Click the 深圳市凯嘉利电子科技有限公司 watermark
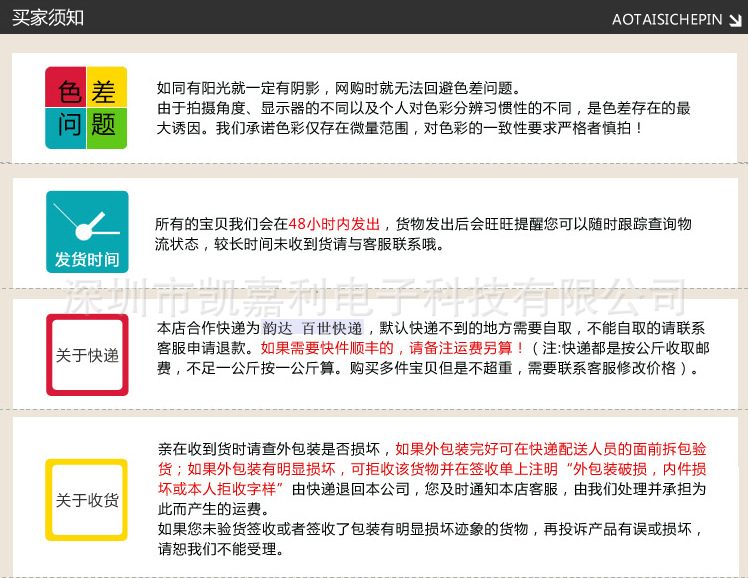The width and height of the screenshot is (749, 578). point(374,297)
